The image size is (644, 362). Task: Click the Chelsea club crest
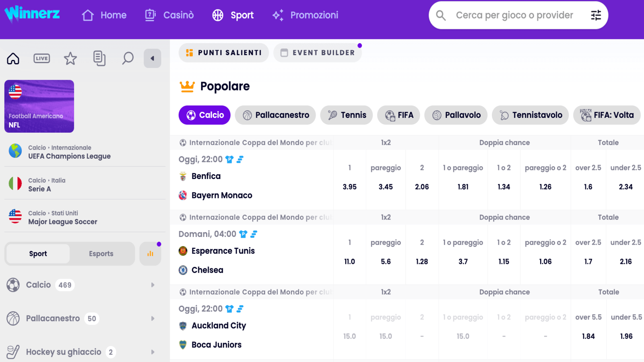[x=183, y=270]
